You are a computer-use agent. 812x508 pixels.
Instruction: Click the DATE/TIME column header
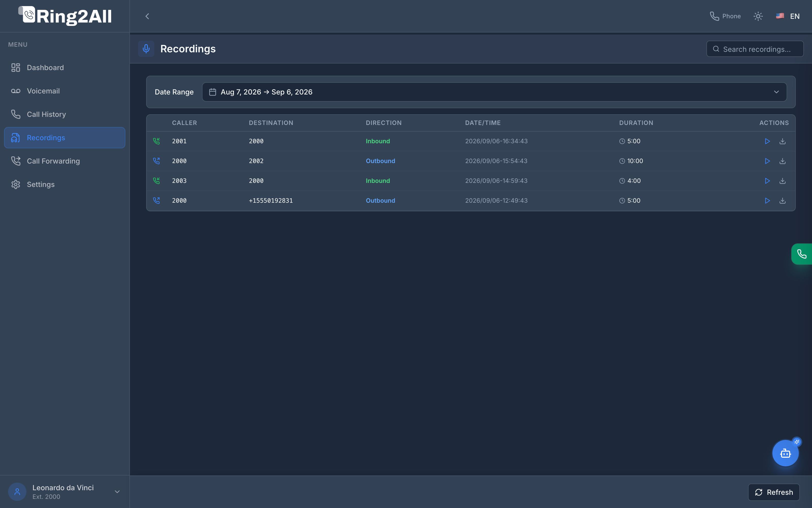pyautogui.click(x=482, y=123)
